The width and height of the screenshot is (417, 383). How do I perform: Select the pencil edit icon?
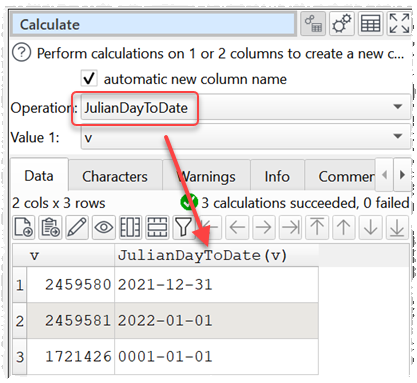[x=77, y=227]
